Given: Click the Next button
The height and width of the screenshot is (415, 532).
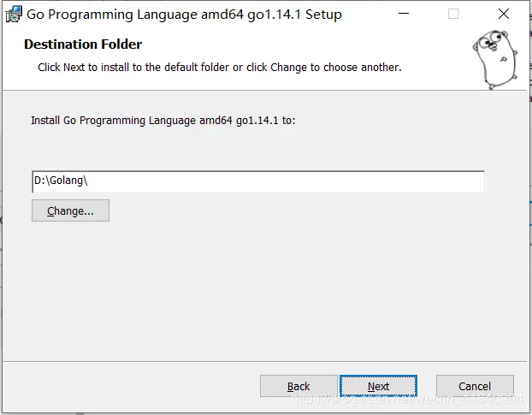Looking at the screenshot, I should click(378, 386).
